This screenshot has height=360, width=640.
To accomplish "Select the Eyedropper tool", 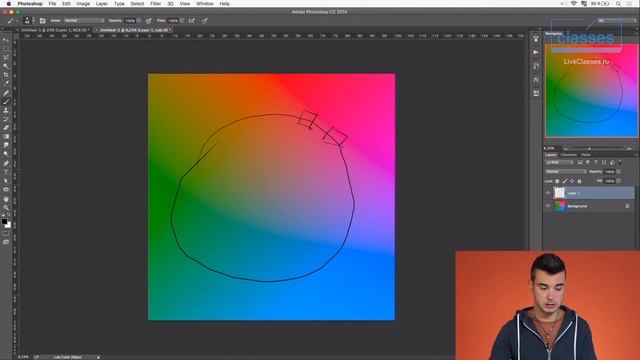I will coord(6,84).
